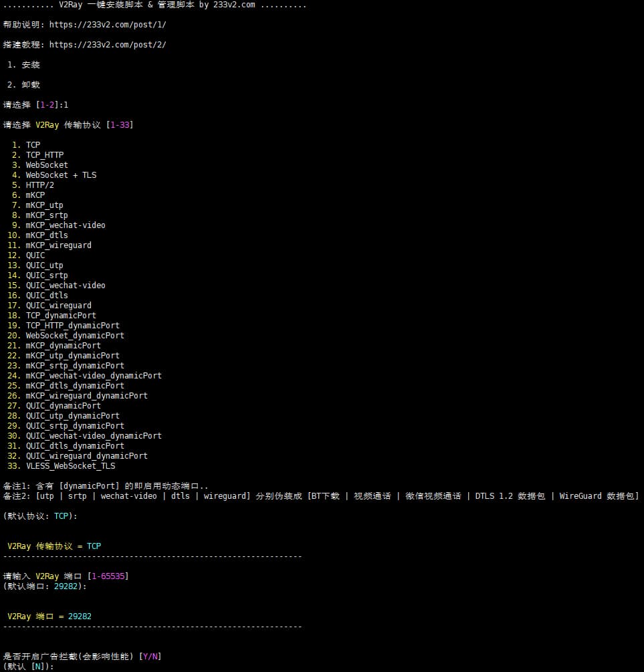The image size is (644, 672).
Task: Select the '28. QUIC_utp_dynamicPort' line
Action: pos(64,416)
